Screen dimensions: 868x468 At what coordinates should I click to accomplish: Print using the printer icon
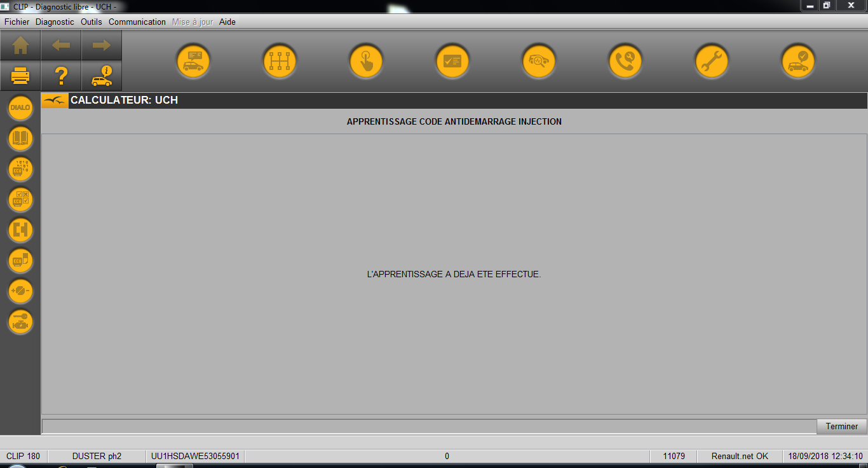[x=20, y=76]
